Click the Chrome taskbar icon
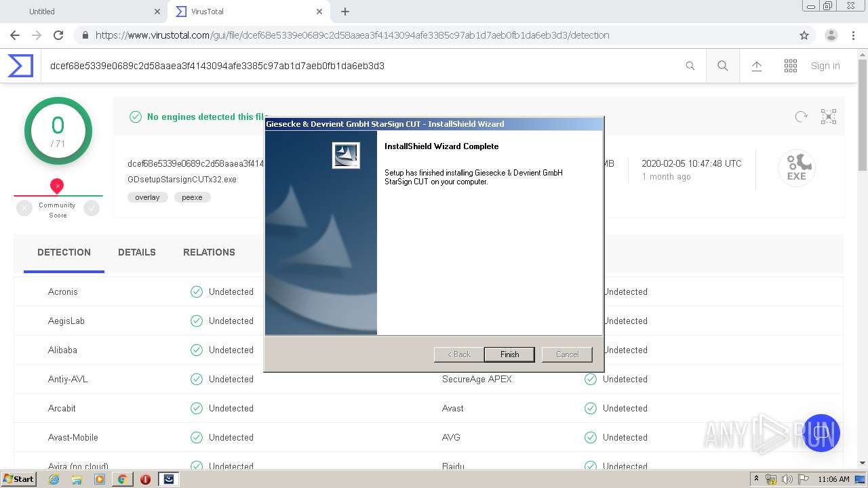This screenshot has height=488, width=868. [x=122, y=479]
